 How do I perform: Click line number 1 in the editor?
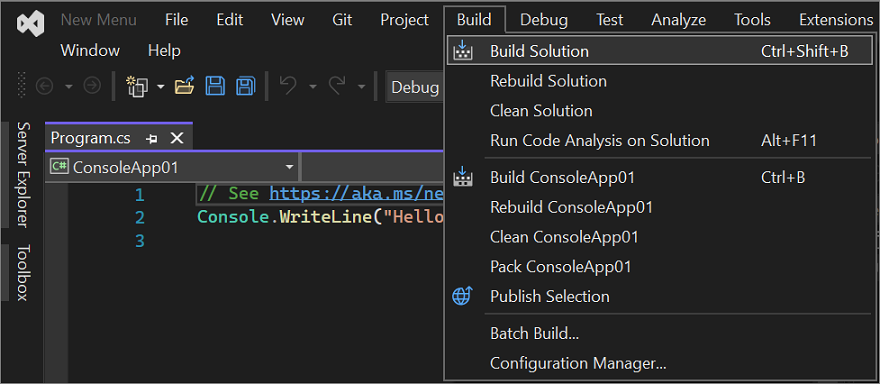pos(140,195)
